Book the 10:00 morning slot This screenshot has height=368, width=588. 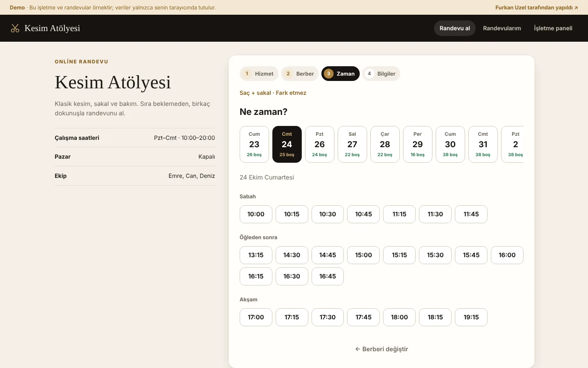tap(256, 214)
